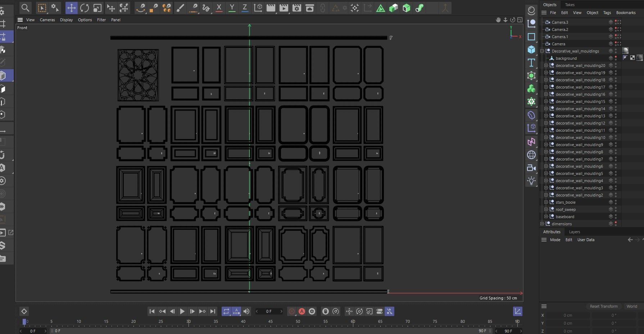Open the viewport Display menu
Viewport: 644px width, 334px height.
tap(66, 20)
